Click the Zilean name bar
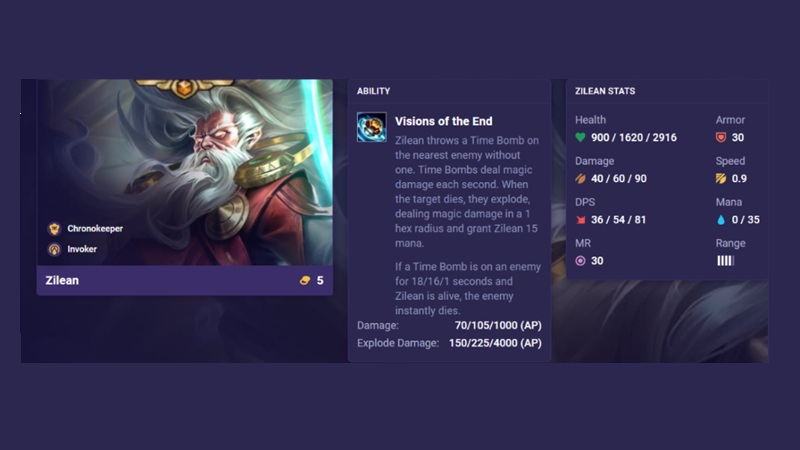Screen dimensions: 800x450 (185, 280)
